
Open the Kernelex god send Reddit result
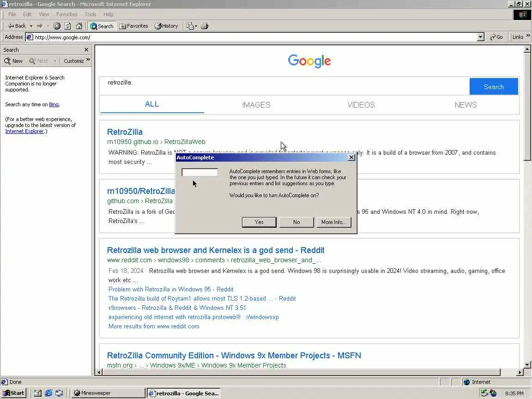[x=216, y=250]
